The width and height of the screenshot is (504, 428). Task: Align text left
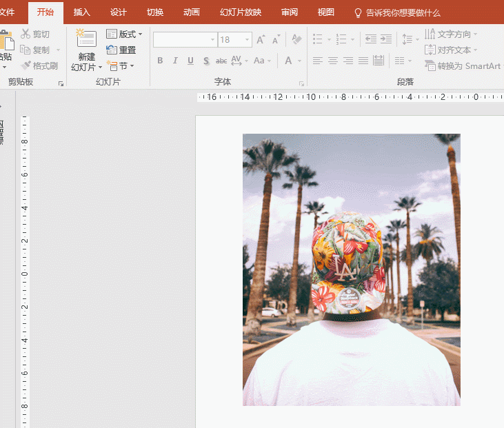318,61
